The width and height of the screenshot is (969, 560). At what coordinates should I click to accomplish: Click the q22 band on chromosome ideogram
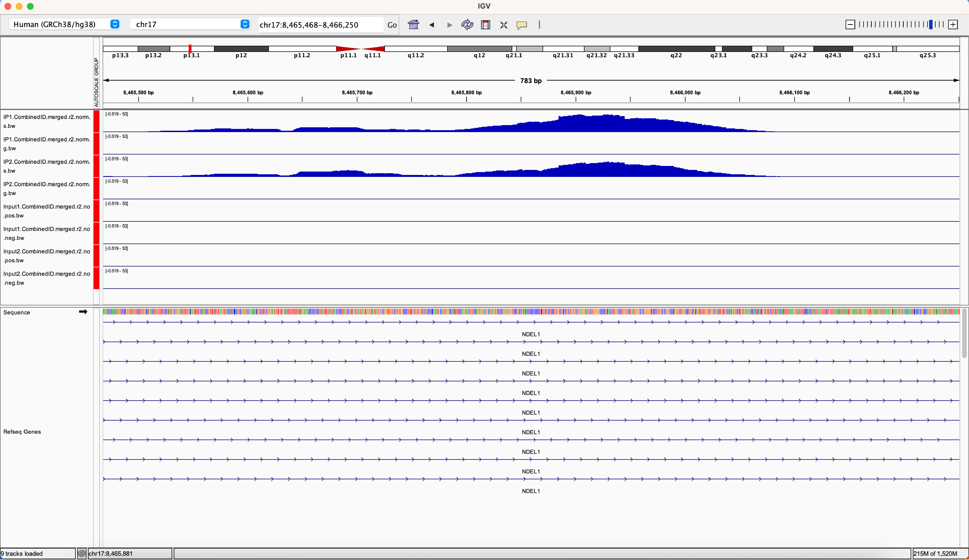(x=676, y=49)
